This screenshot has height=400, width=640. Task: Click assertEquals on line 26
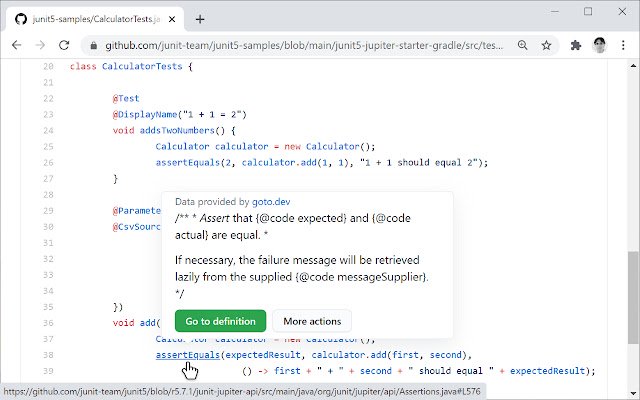(x=188, y=162)
